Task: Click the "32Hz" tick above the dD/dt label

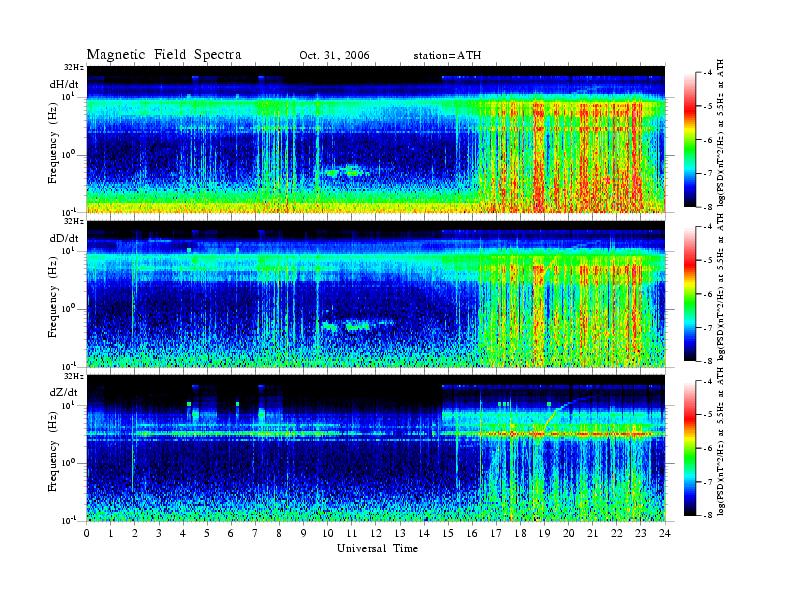Action: click(x=75, y=221)
